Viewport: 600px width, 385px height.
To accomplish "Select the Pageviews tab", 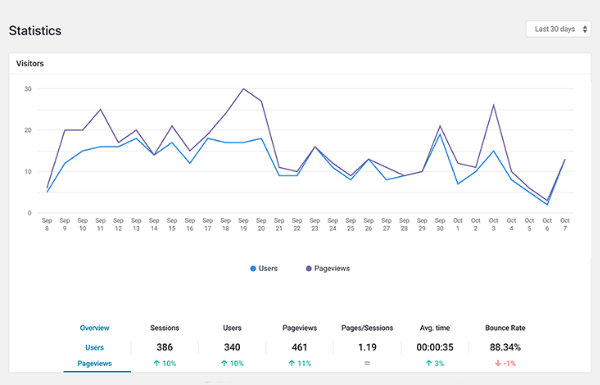I will [95, 364].
